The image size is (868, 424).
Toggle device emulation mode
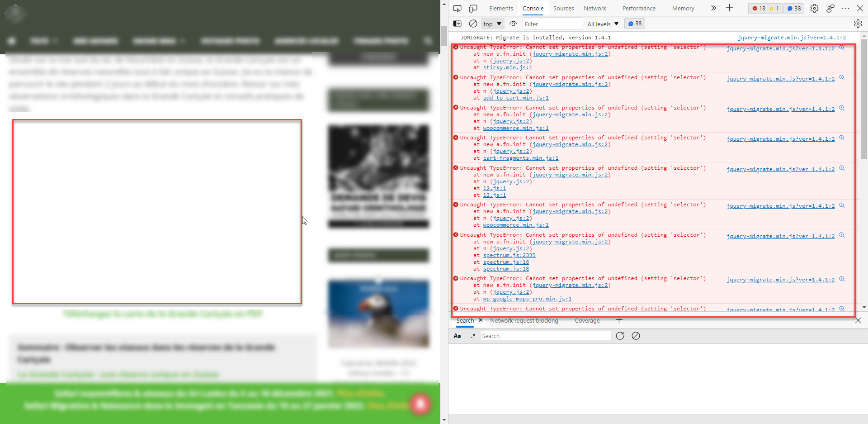(x=473, y=8)
